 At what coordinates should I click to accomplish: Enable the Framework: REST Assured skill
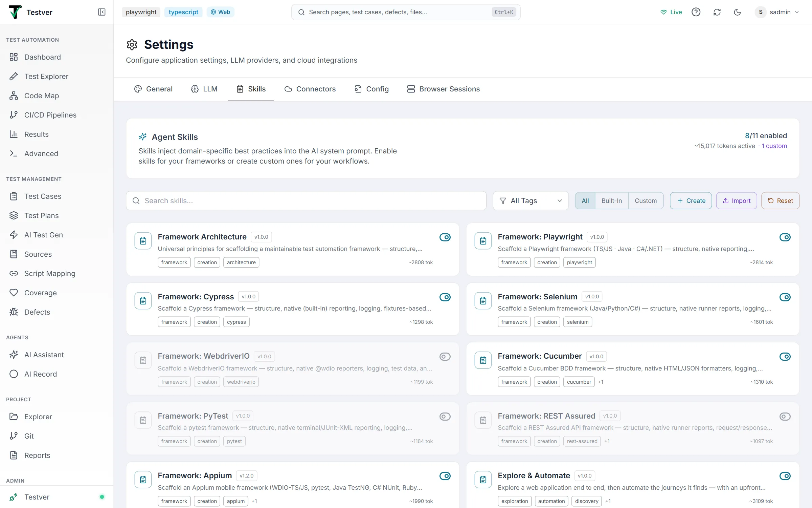pos(785,417)
